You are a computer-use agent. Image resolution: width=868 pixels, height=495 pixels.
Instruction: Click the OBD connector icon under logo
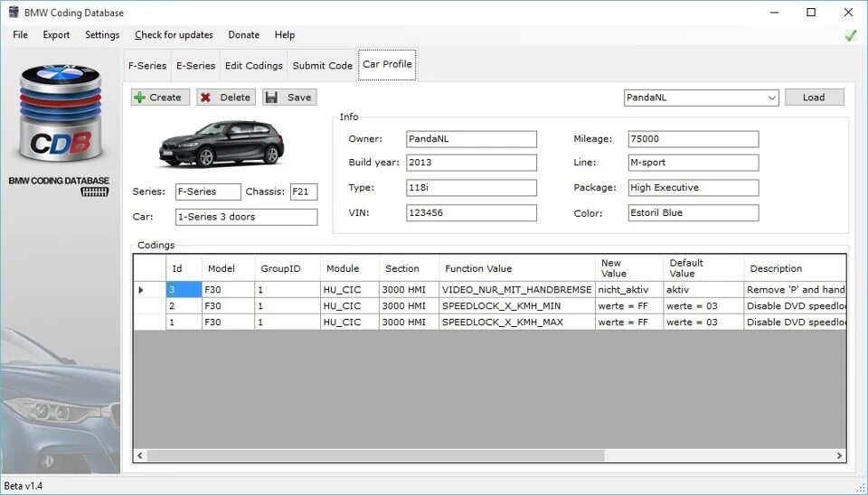(x=95, y=191)
